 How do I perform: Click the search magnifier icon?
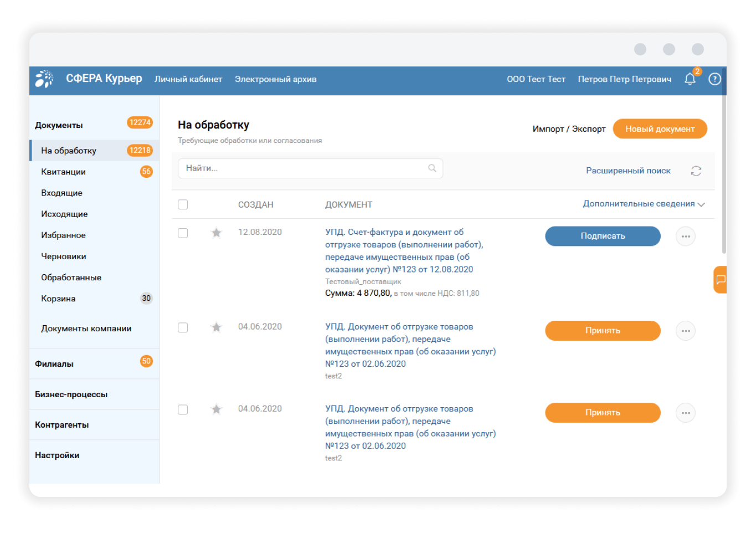click(x=432, y=168)
